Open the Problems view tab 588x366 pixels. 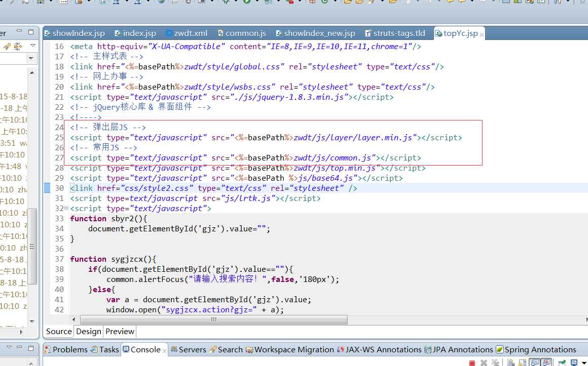click(66, 349)
